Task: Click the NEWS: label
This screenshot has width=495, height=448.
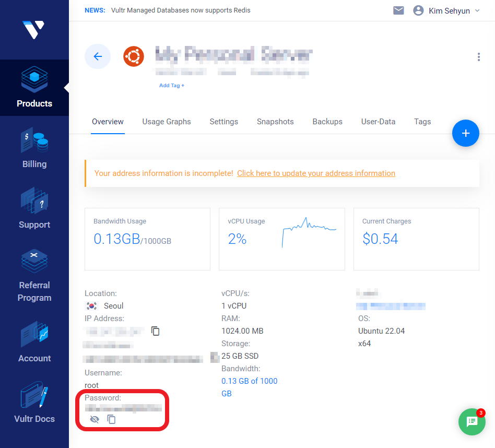Action: [x=95, y=10]
